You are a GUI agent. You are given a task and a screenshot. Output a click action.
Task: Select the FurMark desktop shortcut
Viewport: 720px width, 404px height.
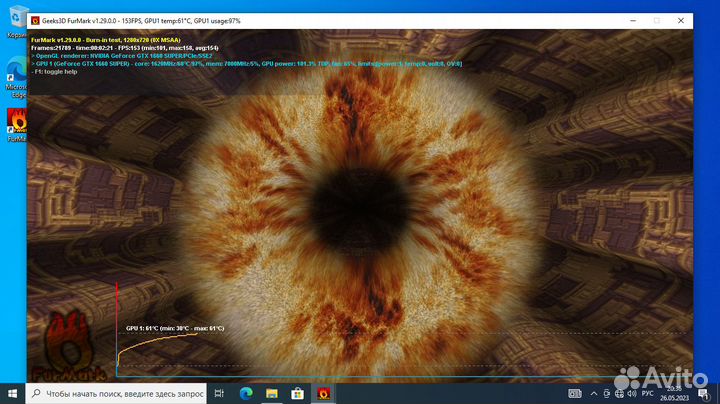(17, 125)
